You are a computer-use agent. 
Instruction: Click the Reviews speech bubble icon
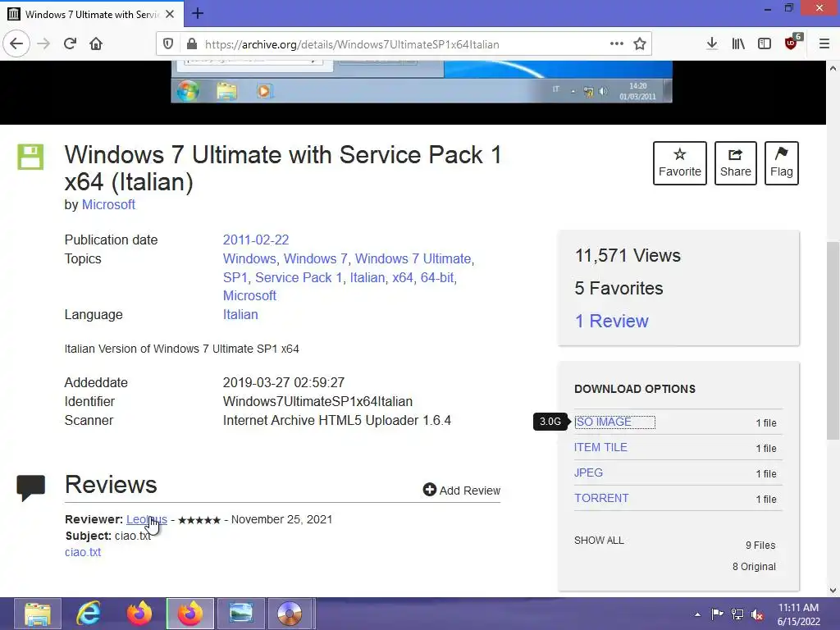point(30,487)
